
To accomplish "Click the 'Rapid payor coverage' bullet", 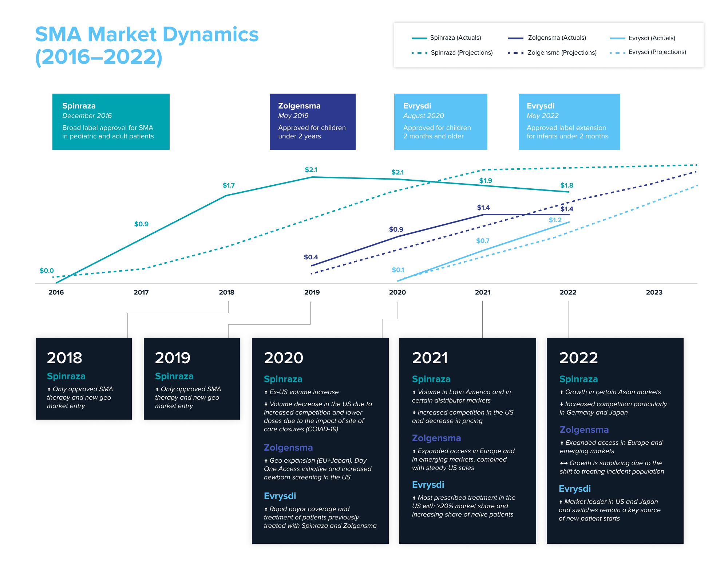I will coord(320,517).
